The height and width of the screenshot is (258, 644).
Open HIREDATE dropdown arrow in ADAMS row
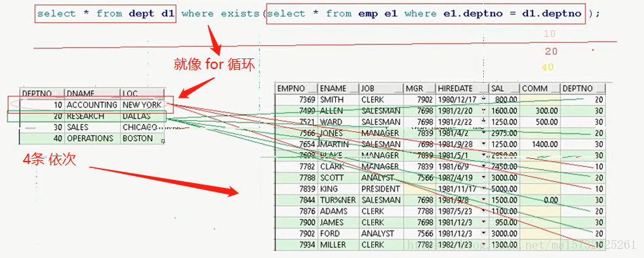483,211
